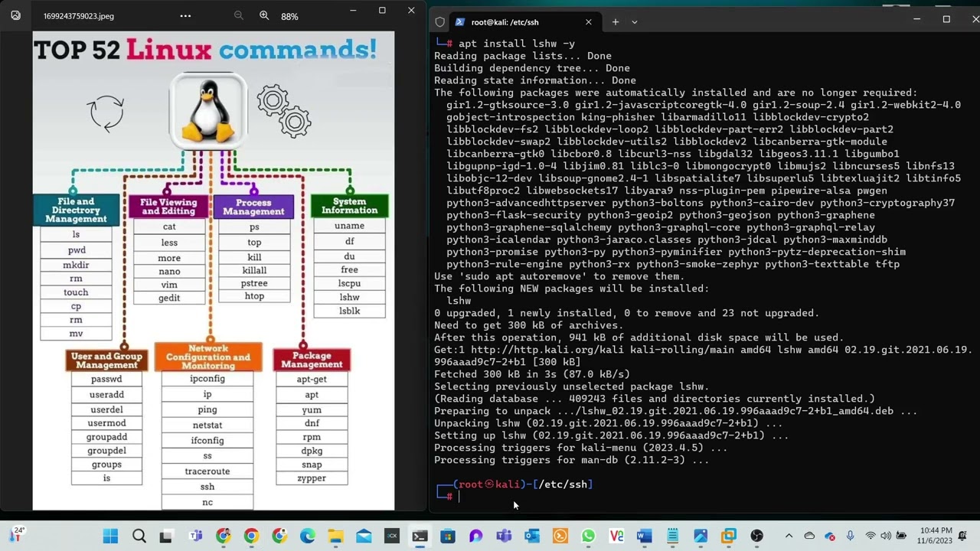Open the Windows Start menu
Image resolution: width=980 pixels, height=551 pixels.
point(110,536)
